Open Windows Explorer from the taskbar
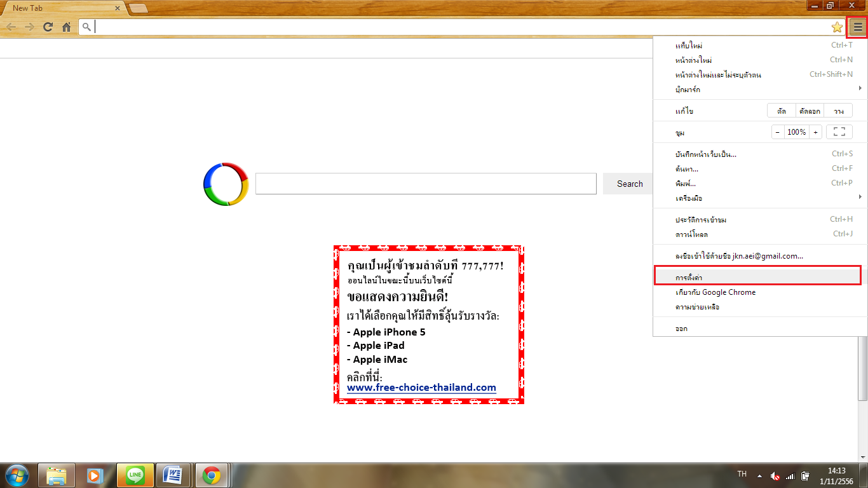868x488 pixels. pos(57,475)
